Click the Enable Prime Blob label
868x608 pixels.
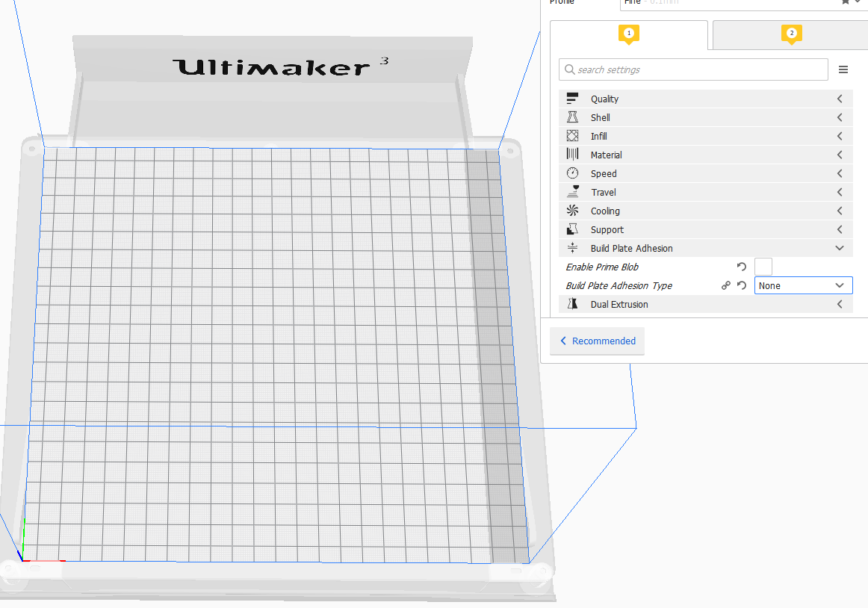click(x=602, y=267)
